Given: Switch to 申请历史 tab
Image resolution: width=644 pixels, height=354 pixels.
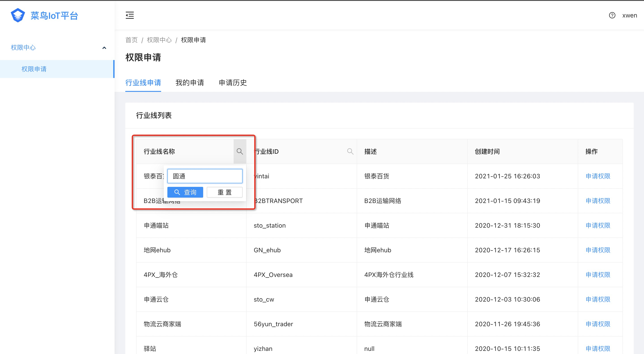Looking at the screenshot, I should point(232,83).
